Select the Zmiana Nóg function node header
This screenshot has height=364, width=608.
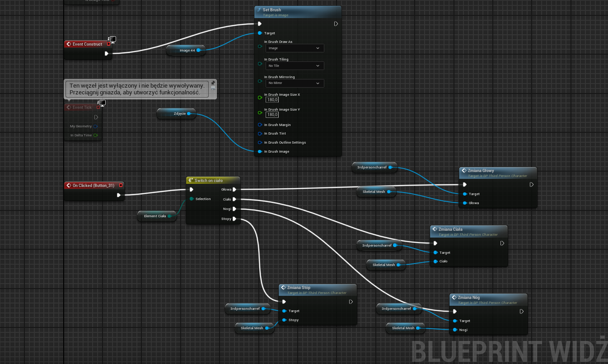(x=488, y=300)
